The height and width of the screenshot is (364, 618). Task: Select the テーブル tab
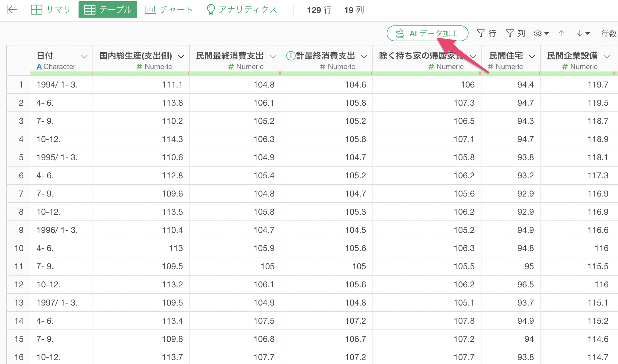click(108, 10)
